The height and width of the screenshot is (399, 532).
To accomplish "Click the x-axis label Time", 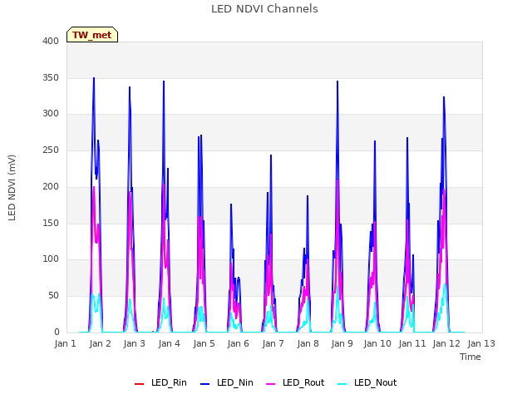I will click(470, 357).
